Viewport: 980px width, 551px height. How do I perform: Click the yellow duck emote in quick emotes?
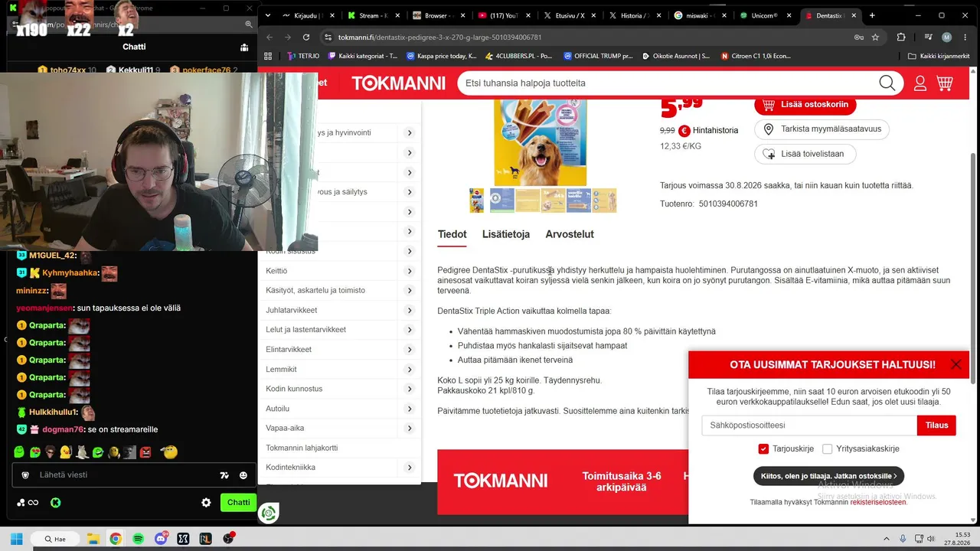[67, 452]
